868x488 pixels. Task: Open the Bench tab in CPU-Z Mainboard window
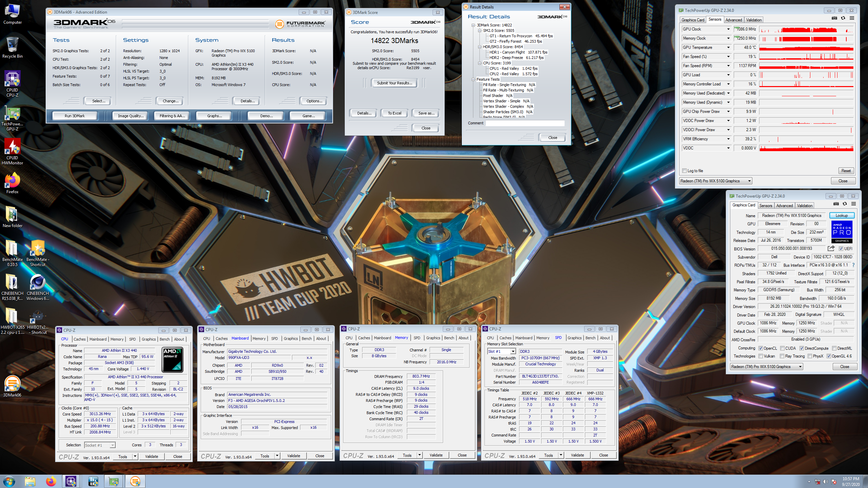pyautogui.click(x=307, y=339)
